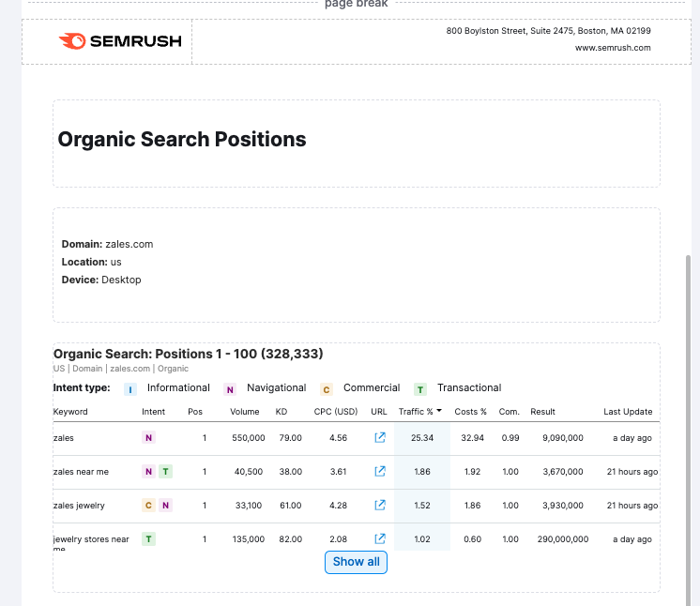Click the N intent badge in zales row
The image size is (700, 606).
[x=148, y=438]
